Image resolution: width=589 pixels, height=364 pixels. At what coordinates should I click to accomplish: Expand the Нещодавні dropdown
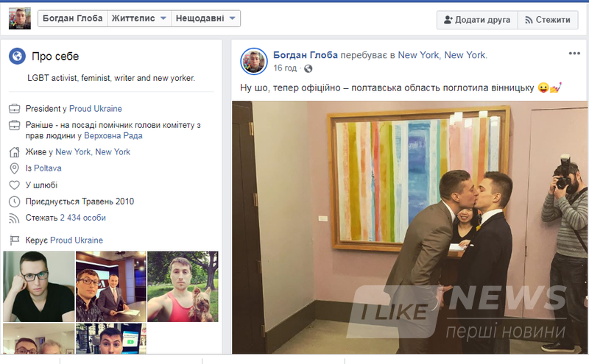click(205, 18)
